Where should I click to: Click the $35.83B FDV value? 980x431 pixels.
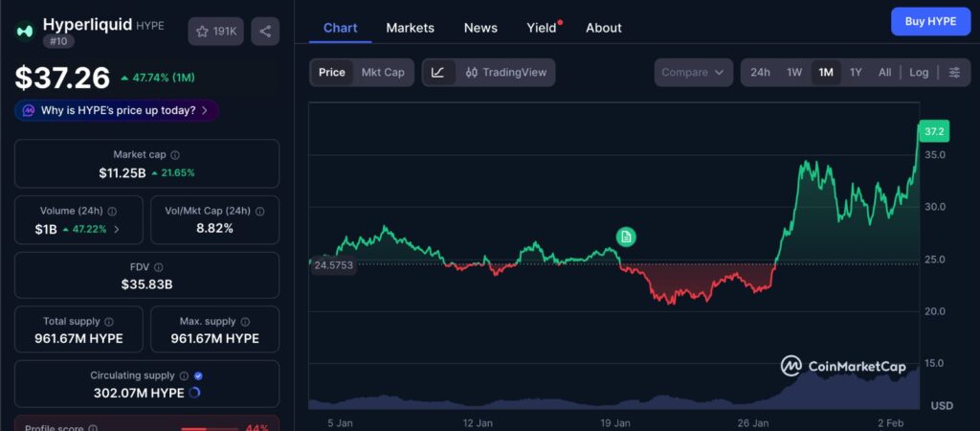(x=146, y=284)
